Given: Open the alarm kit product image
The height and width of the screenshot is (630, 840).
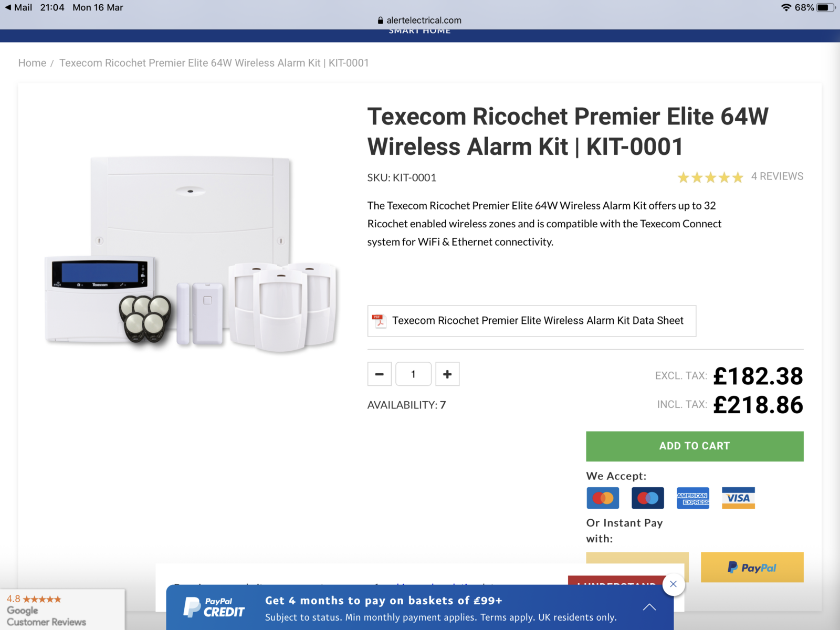Looking at the screenshot, I should pyautogui.click(x=192, y=254).
